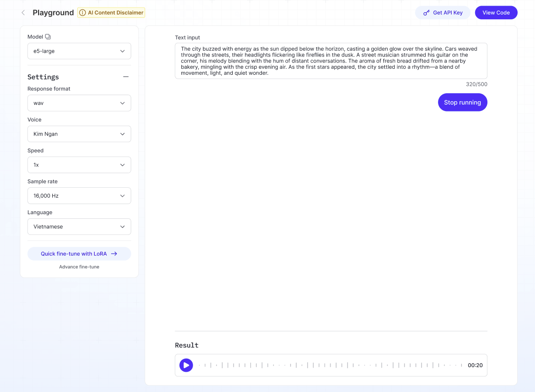Copy the model name using copy icon
This screenshot has width=535, height=392.
[48, 37]
